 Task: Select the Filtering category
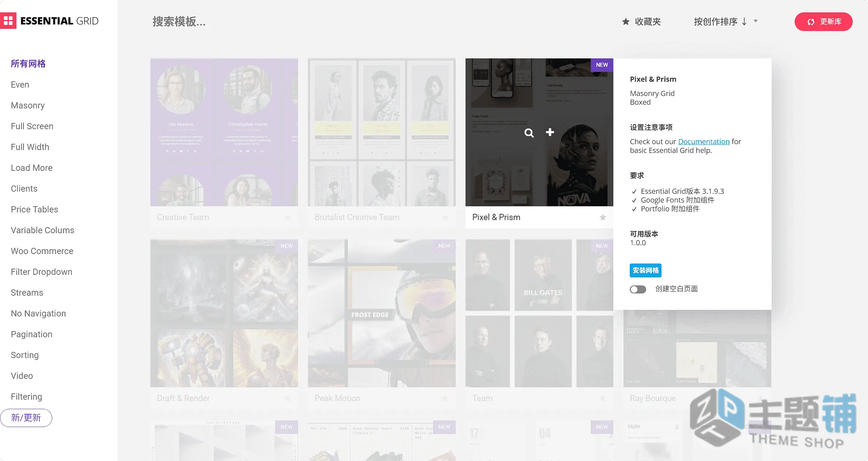click(x=27, y=397)
